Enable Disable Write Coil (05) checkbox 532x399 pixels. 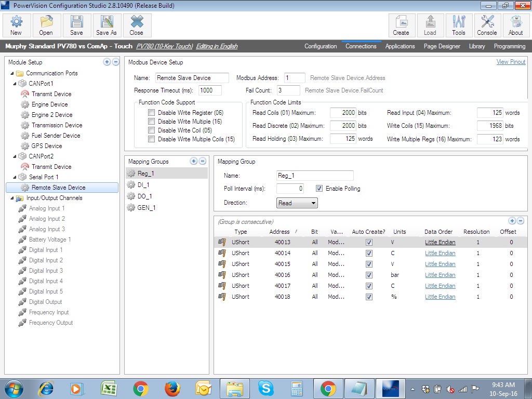tap(151, 130)
